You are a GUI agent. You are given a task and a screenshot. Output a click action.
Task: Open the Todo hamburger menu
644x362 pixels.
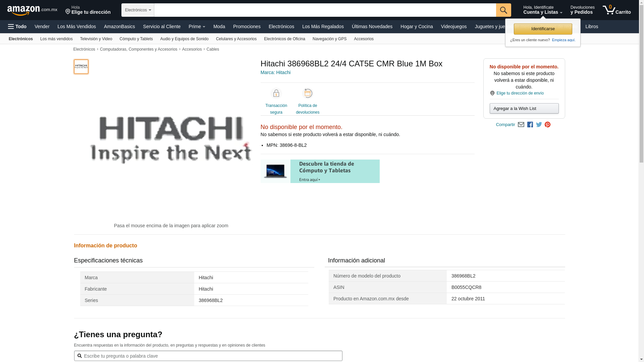pos(17,26)
